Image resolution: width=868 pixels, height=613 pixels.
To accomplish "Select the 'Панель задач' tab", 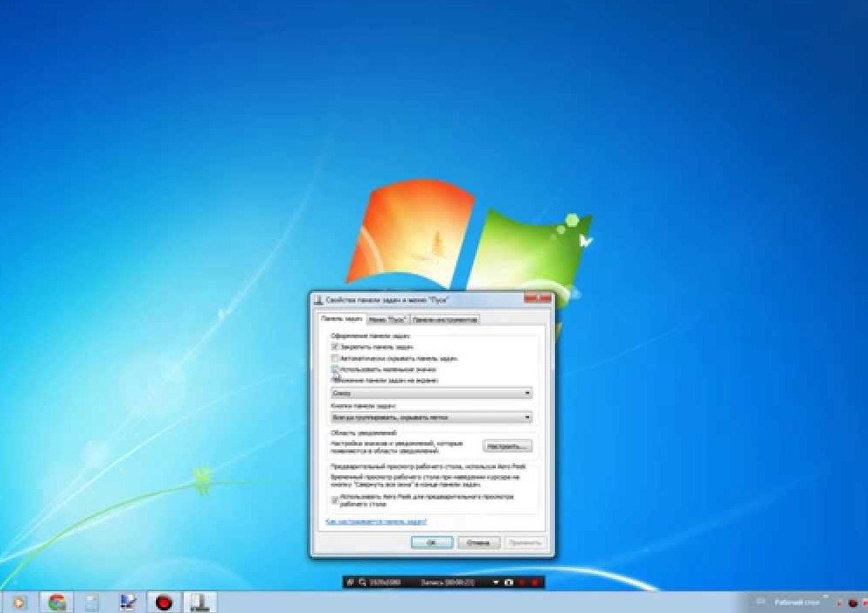I will (342, 319).
